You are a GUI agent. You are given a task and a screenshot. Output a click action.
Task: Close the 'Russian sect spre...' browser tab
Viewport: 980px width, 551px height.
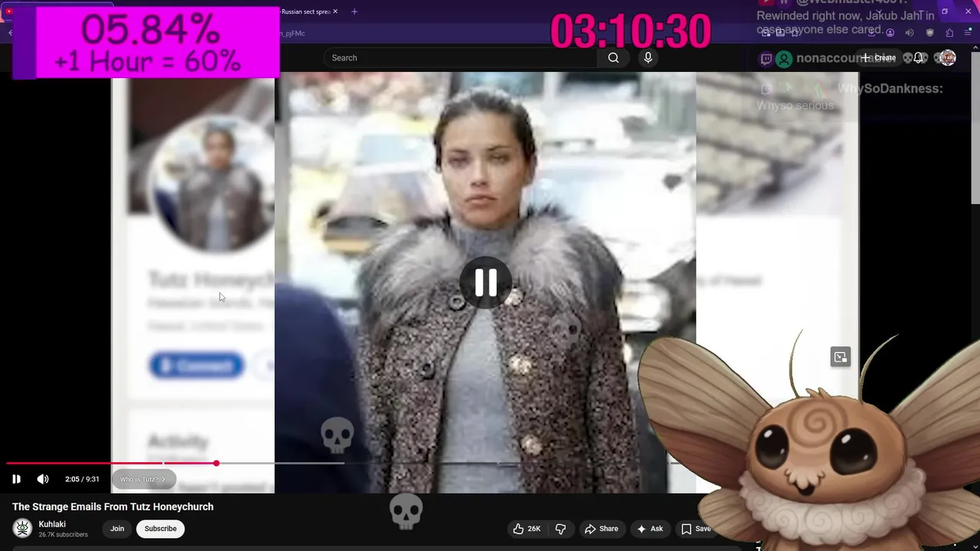point(335,11)
